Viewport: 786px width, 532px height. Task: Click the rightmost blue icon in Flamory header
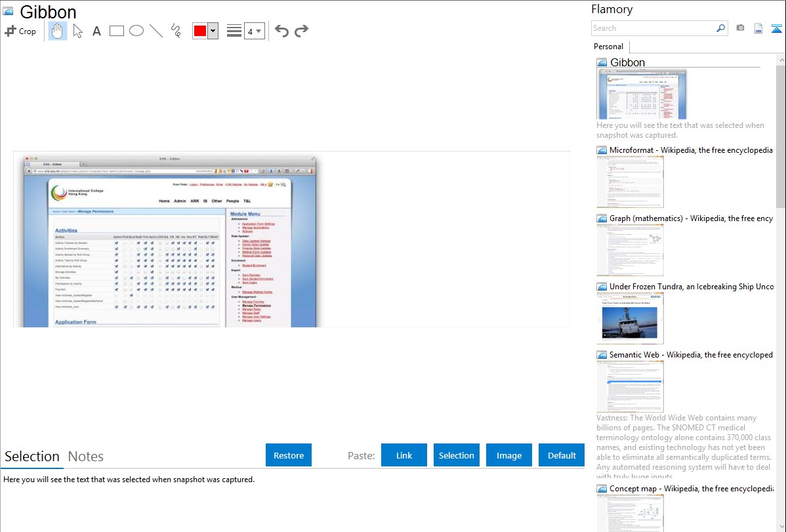776,28
